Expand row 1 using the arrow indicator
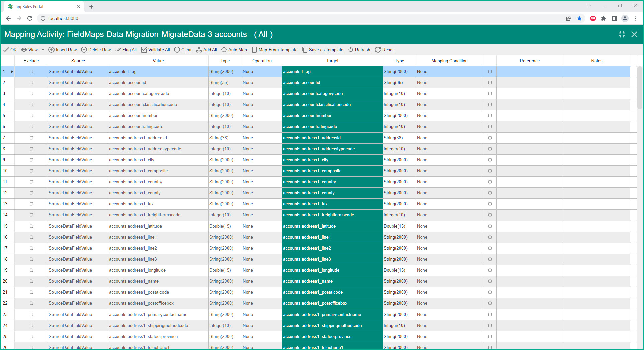The height and width of the screenshot is (350, 644). pos(12,71)
